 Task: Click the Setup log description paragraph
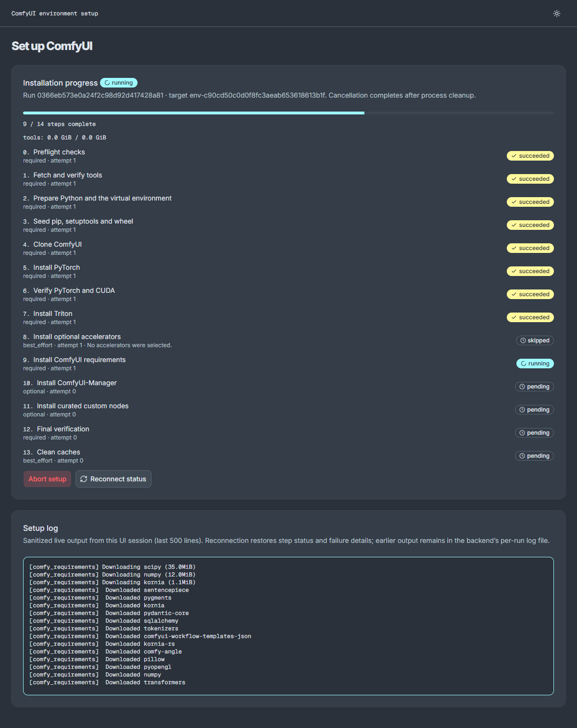(286, 540)
